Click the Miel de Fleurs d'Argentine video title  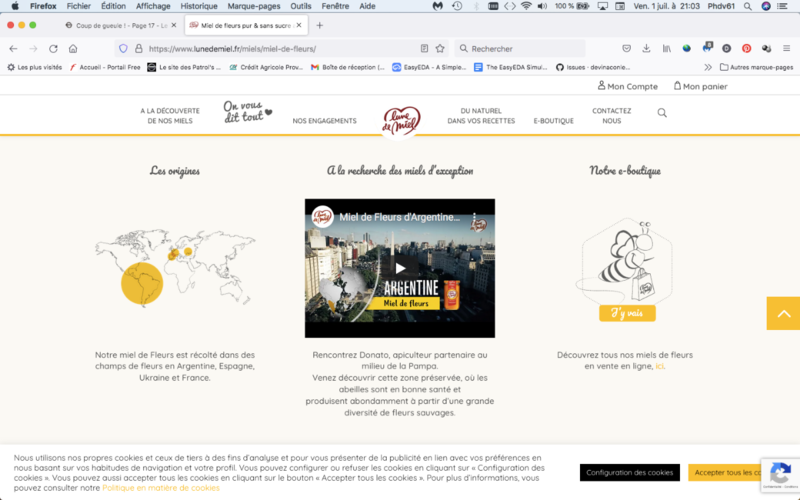399,217
